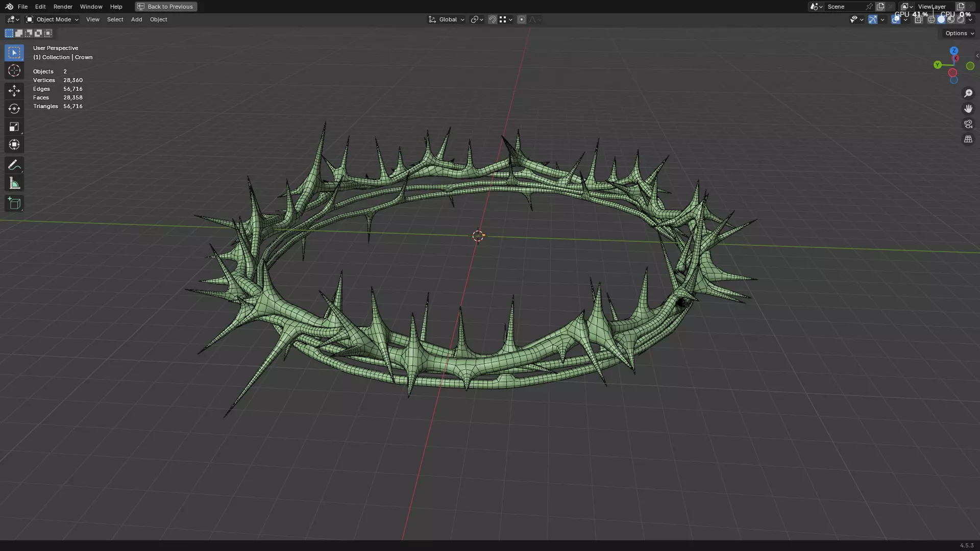Select the Measure tool
The width and height of the screenshot is (980, 551).
[x=14, y=183]
